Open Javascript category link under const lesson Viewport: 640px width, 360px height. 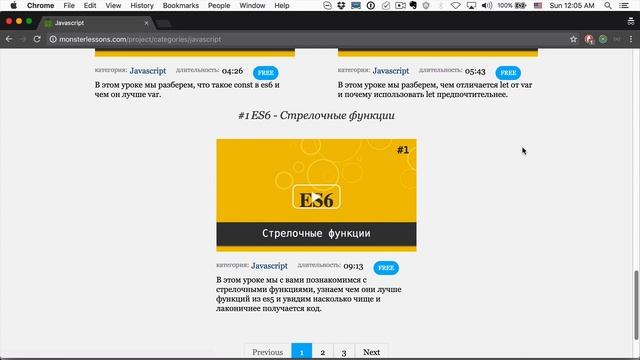coord(148,71)
